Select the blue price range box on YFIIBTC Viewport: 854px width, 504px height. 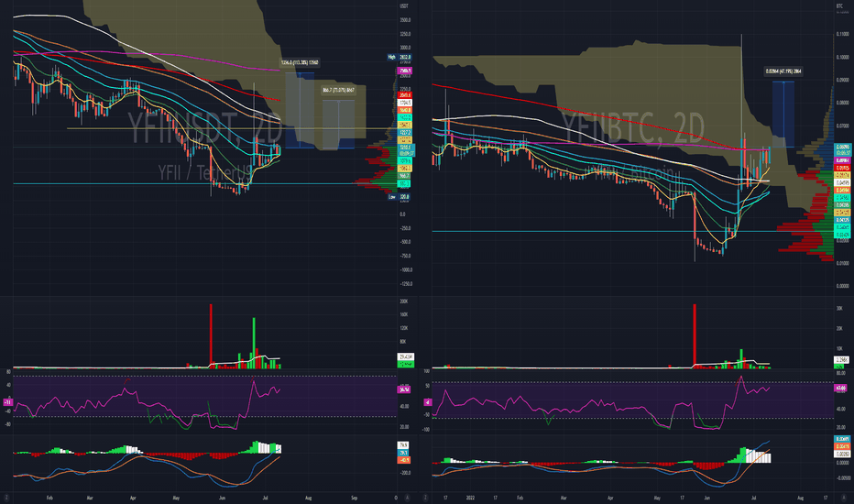(783, 114)
